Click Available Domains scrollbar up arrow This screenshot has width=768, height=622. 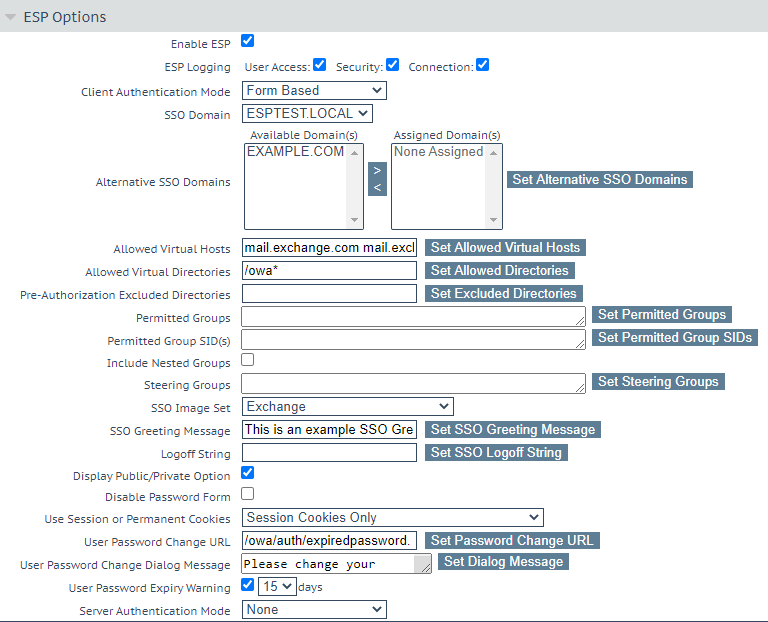pos(354,153)
